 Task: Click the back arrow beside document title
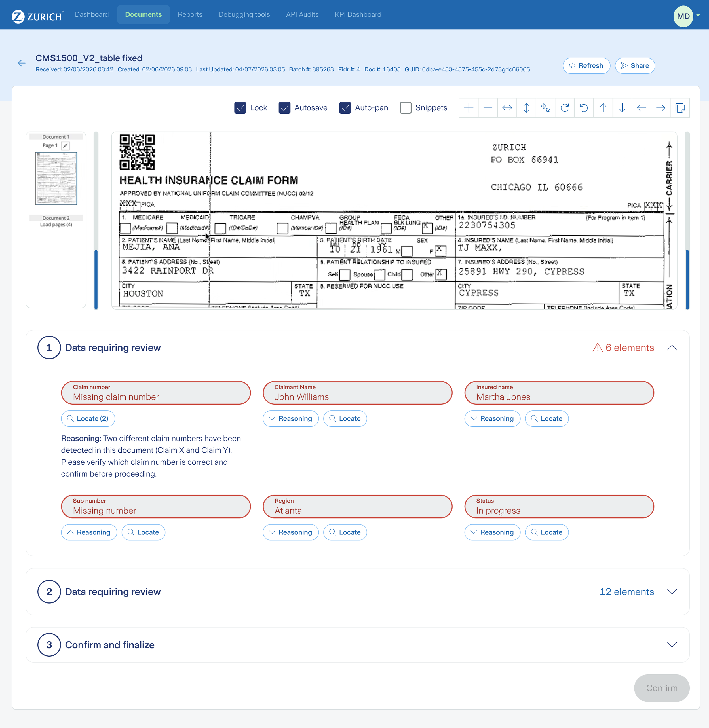(22, 63)
